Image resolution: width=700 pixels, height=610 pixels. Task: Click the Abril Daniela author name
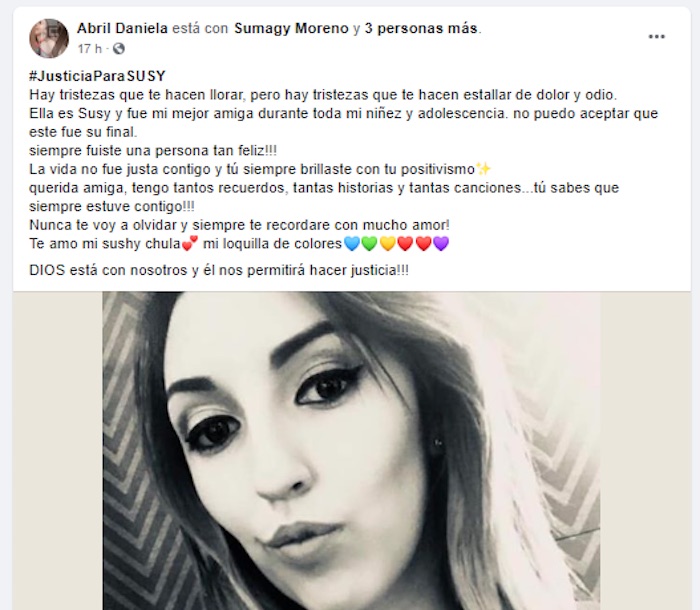pyautogui.click(x=122, y=29)
